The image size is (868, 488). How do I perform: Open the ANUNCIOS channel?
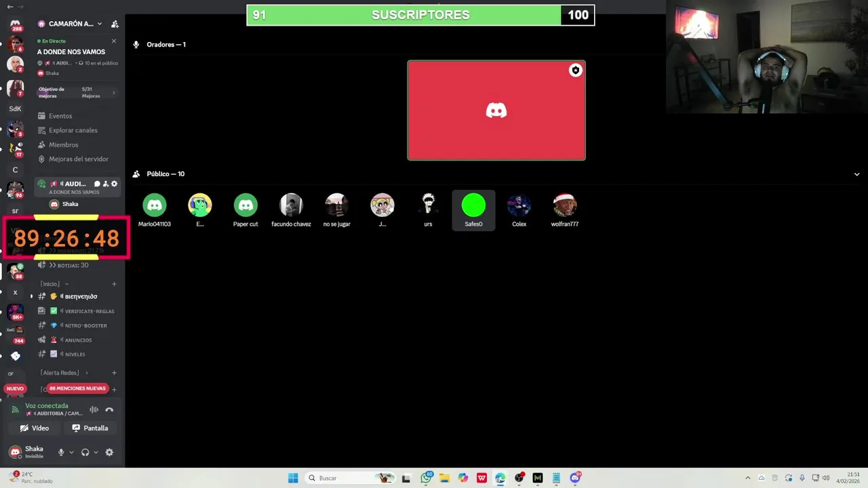click(x=78, y=340)
